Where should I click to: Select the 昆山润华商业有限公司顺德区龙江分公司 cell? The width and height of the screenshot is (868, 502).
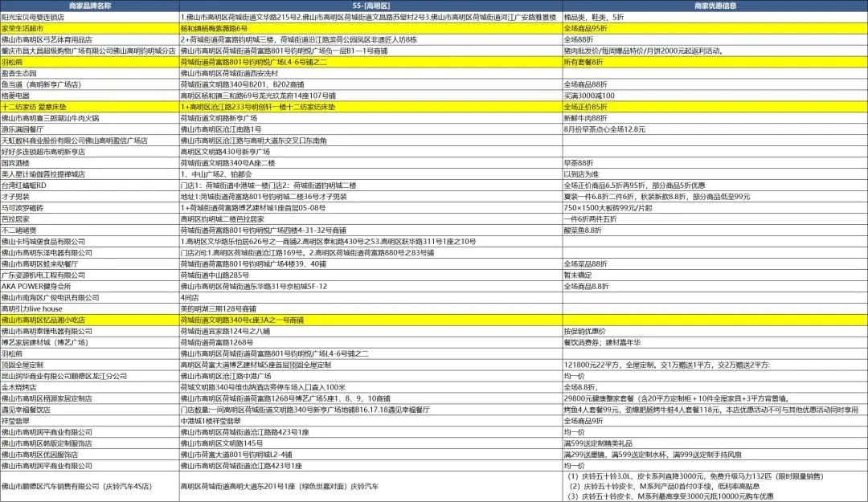coord(90,377)
